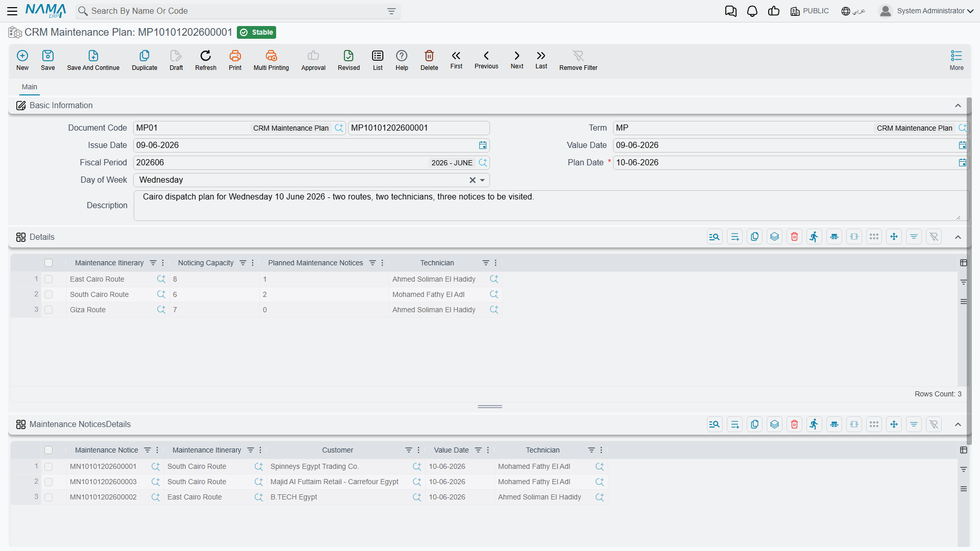Open Technician column menu in Details grid
Screen dimensions: 980x551
coord(496,263)
